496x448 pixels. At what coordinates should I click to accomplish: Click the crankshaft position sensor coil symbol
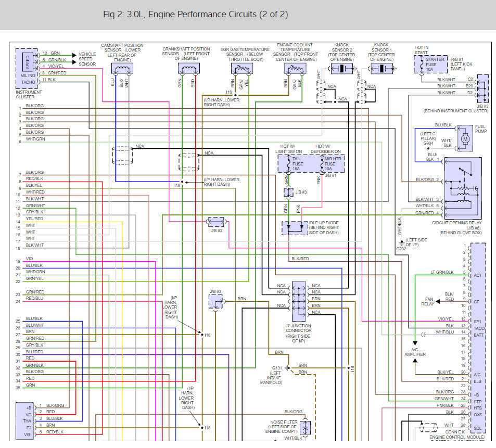(189, 68)
